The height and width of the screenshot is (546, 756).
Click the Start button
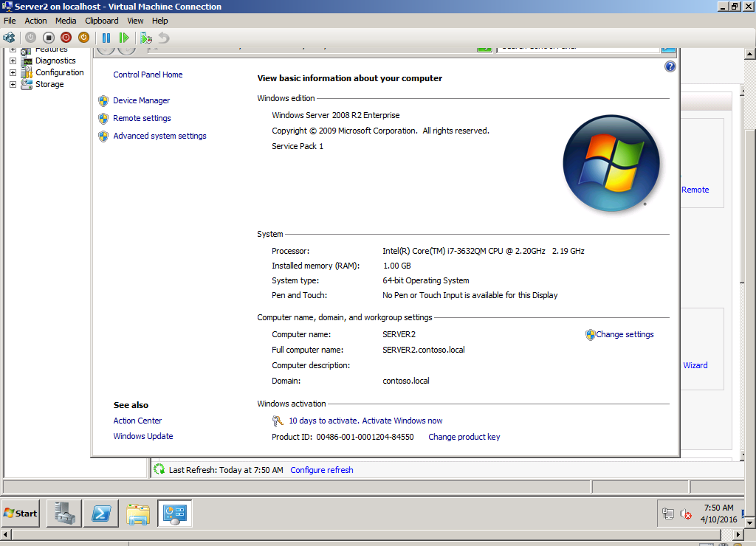[20, 514]
